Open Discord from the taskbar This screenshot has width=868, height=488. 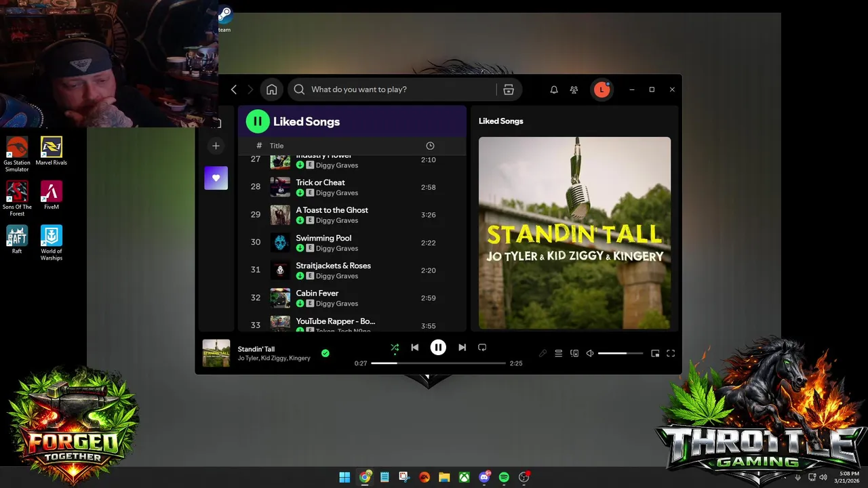click(484, 477)
